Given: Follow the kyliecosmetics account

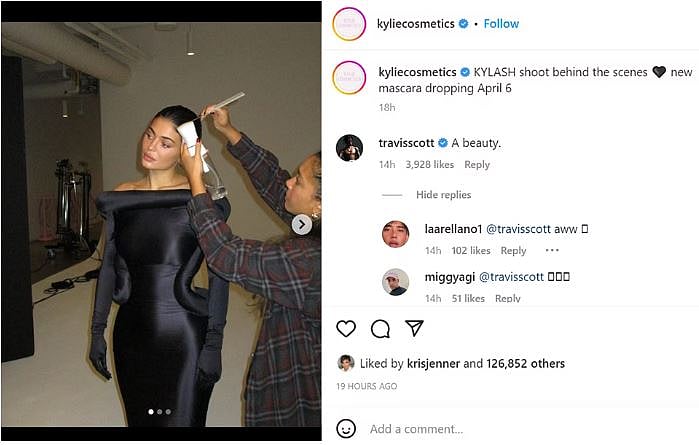Looking at the screenshot, I should [x=501, y=23].
